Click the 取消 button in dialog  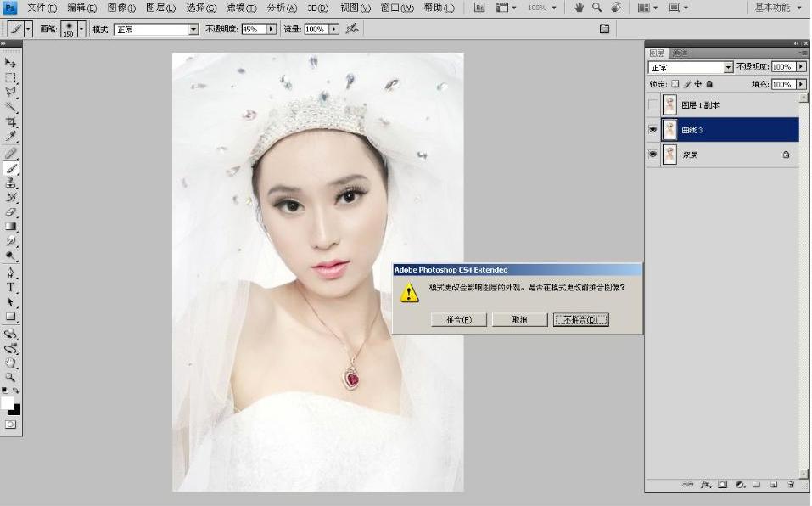point(519,319)
